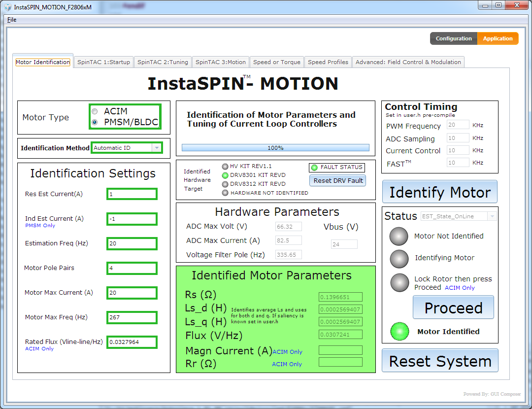Screen dimensions: 532x409
Task: Click the Identifying Motor status LED
Action: (399, 259)
